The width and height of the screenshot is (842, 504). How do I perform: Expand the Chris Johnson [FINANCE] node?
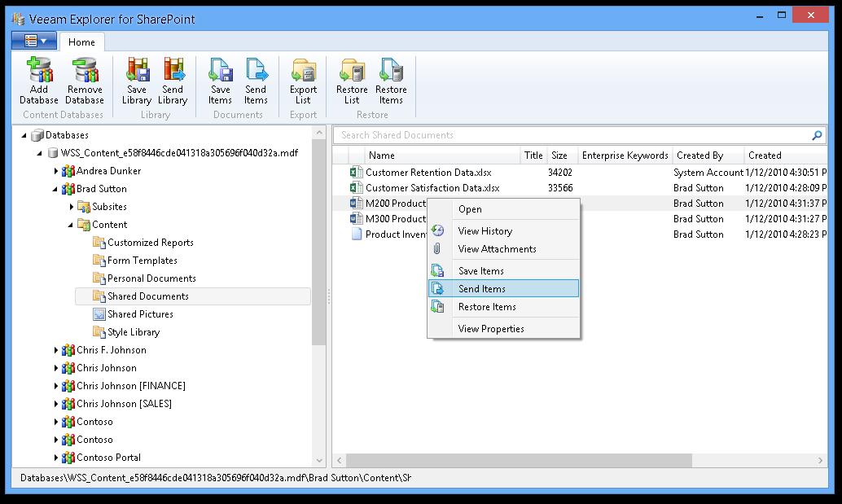point(56,386)
